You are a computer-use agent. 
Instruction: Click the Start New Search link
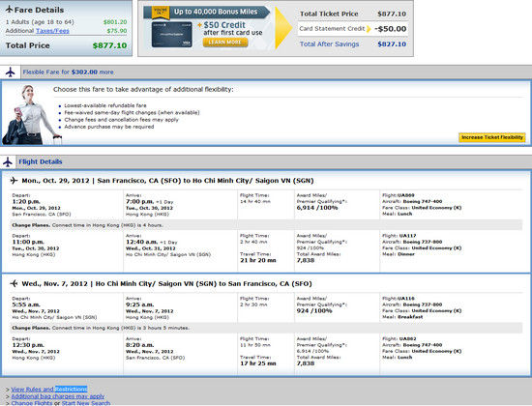(x=86, y=403)
